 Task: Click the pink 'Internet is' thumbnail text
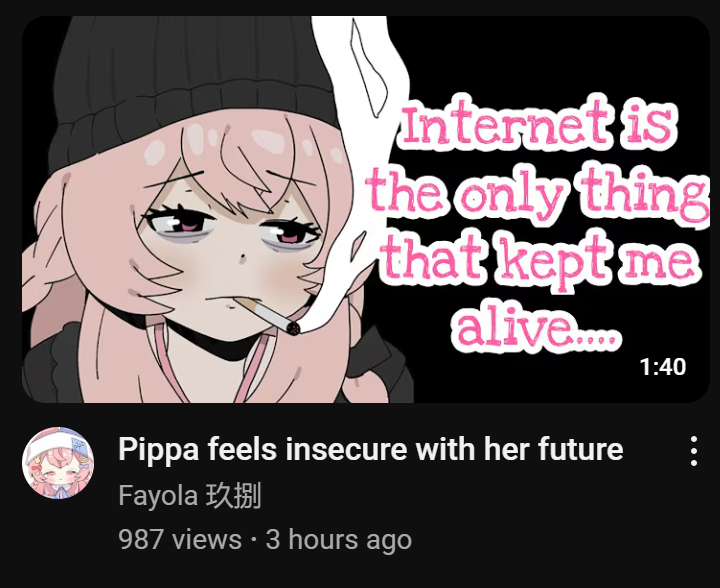point(538,124)
